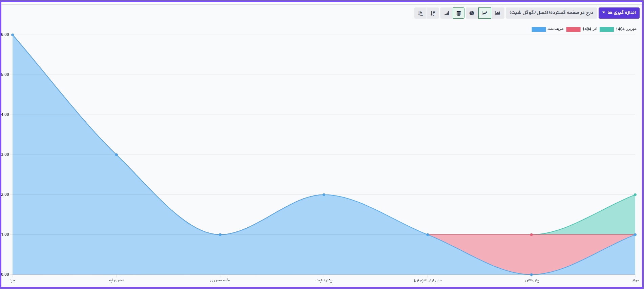Switch to pie chart view
Image resolution: width=644 pixels, height=289 pixels.
point(472,13)
